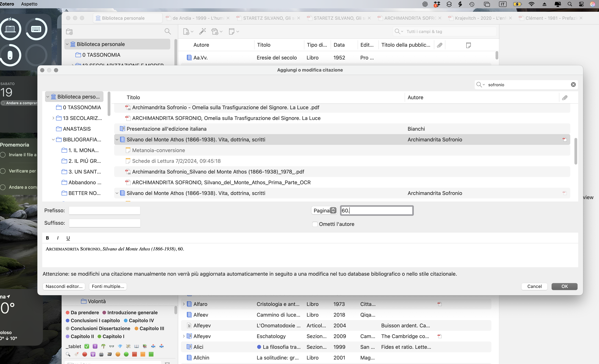The image size is (599, 364).
Task: Collapse the highlighted Silvano del Monte Athos item
Action: pyautogui.click(x=117, y=140)
